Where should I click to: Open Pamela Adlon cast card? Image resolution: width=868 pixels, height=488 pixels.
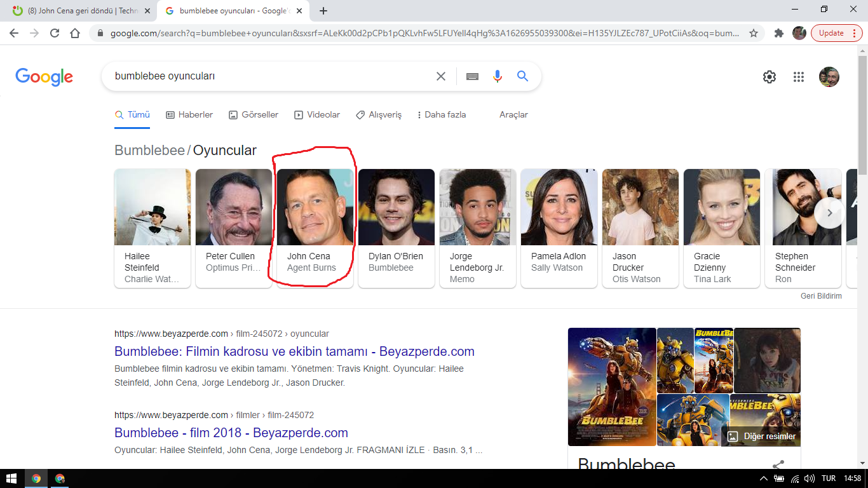click(559, 228)
